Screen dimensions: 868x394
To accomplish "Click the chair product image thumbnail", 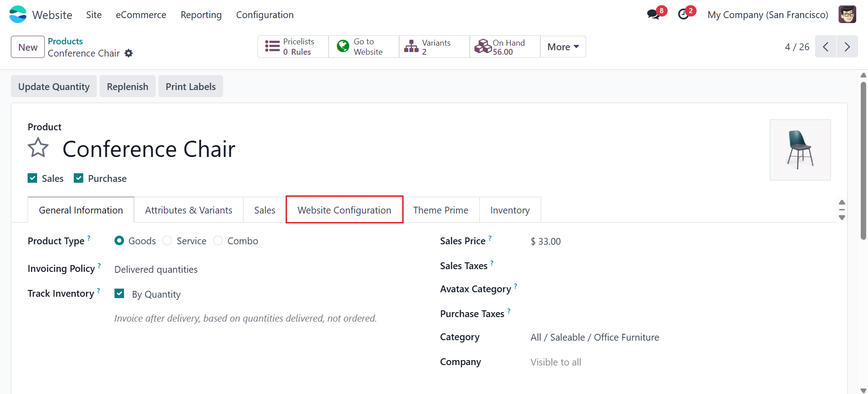I will (x=800, y=150).
